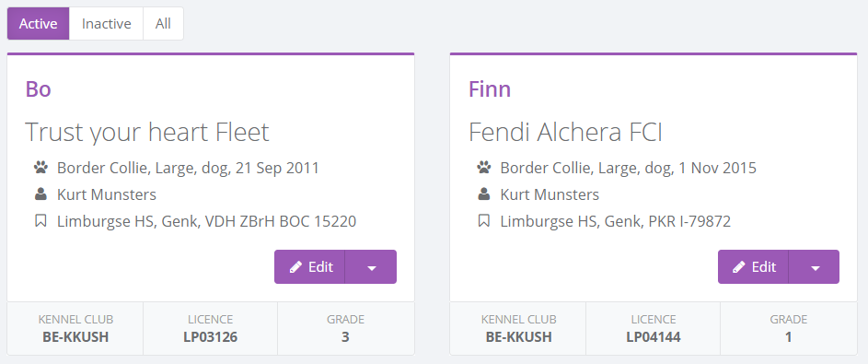Click licence number LP03126
This screenshot has width=868, height=364.
pos(211,337)
